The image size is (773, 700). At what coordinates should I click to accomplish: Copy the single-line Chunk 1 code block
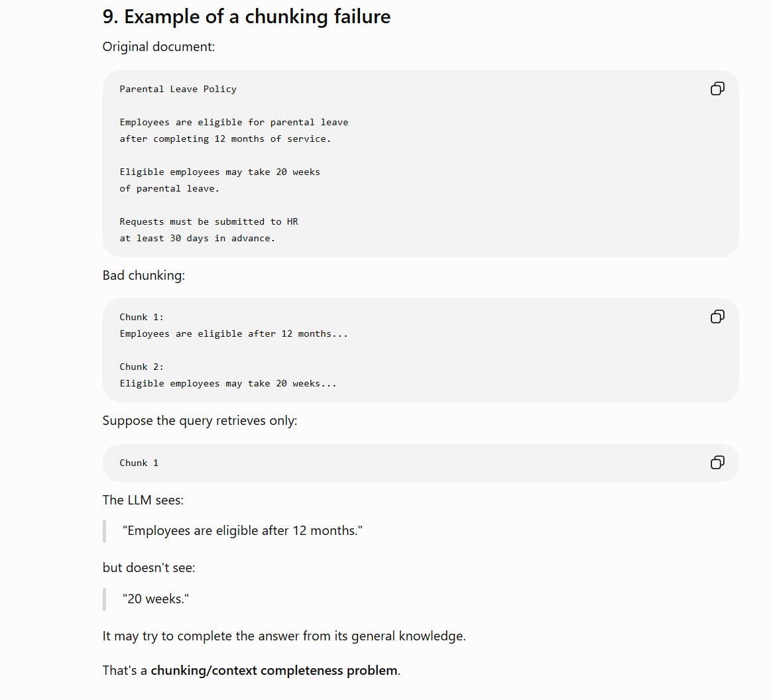pyautogui.click(x=717, y=463)
